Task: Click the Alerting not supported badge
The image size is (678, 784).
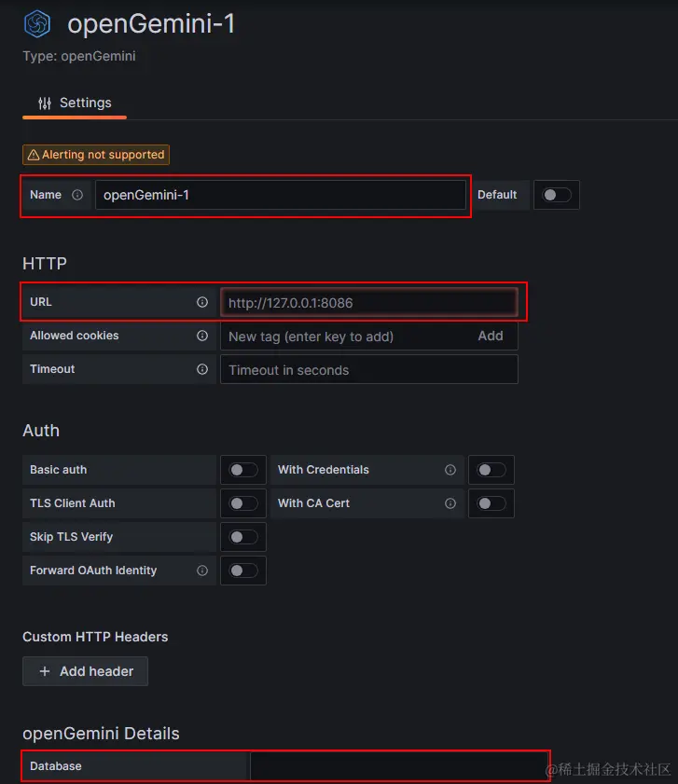Action: 96,155
